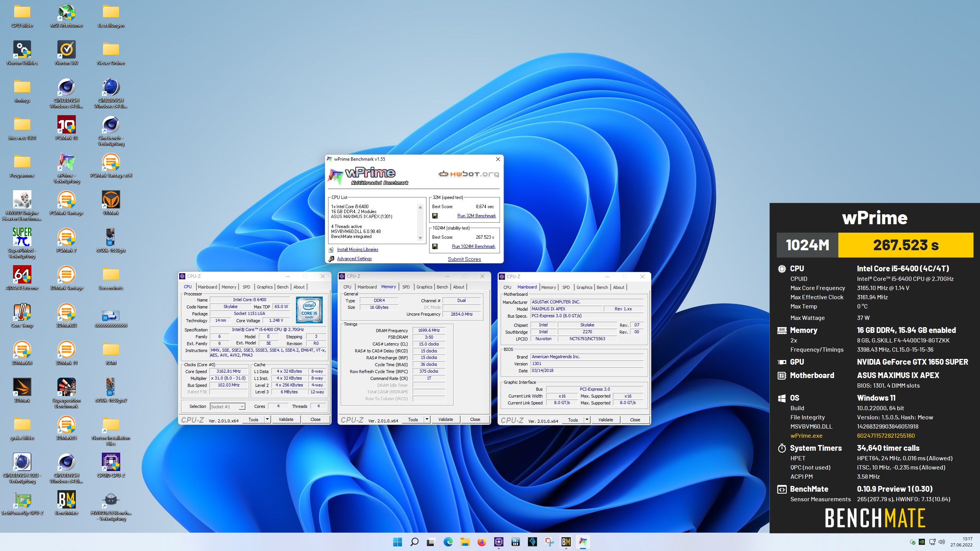
Task: Switch to Mainboard tab in the CPU-Z CPU window
Action: (207, 287)
